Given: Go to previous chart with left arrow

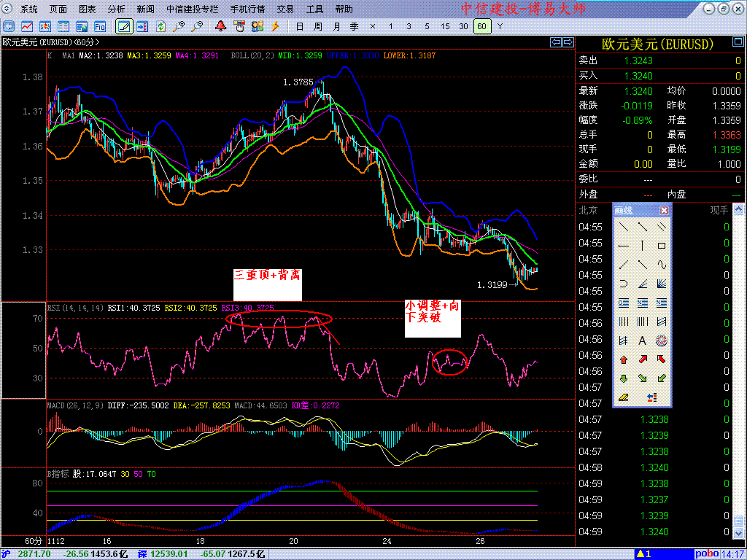Looking at the screenshot, I should (555, 42).
